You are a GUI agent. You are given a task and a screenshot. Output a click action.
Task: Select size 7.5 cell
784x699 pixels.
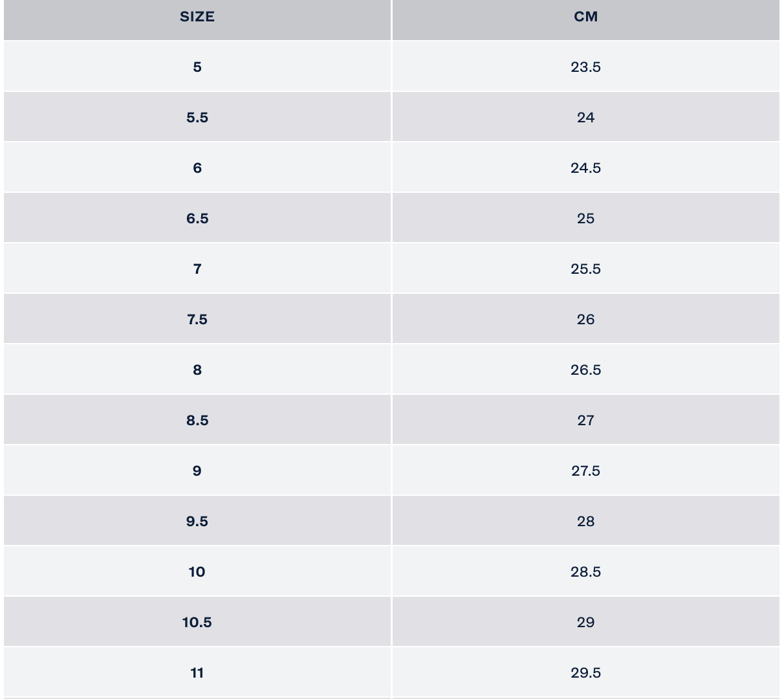pos(197,319)
